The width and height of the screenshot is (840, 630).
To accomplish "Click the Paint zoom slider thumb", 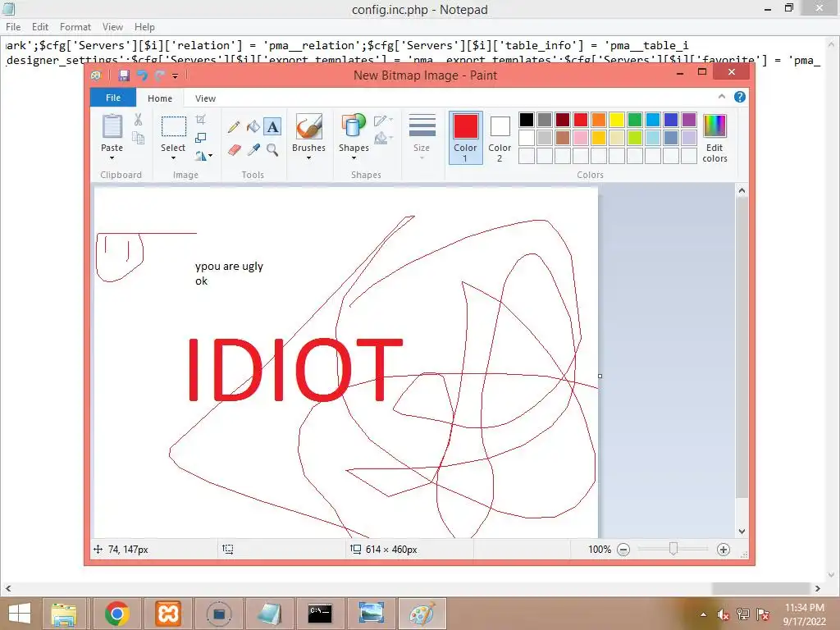I will 673,549.
